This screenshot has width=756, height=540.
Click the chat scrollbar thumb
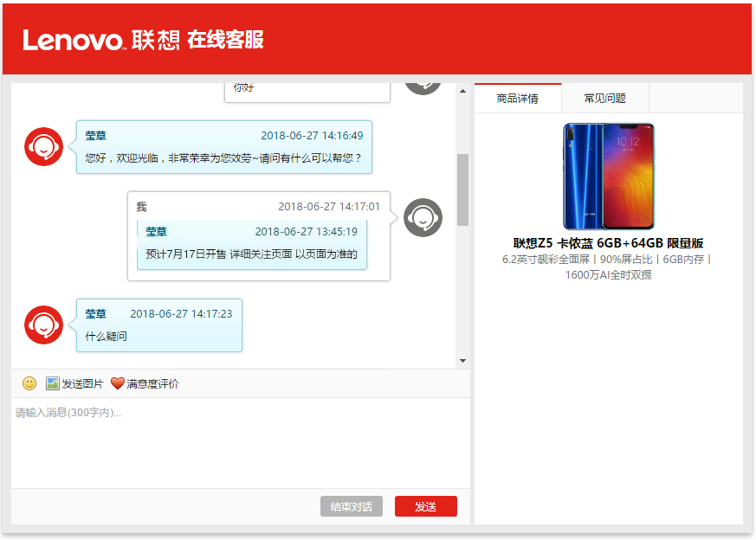pyautogui.click(x=462, y=190)
